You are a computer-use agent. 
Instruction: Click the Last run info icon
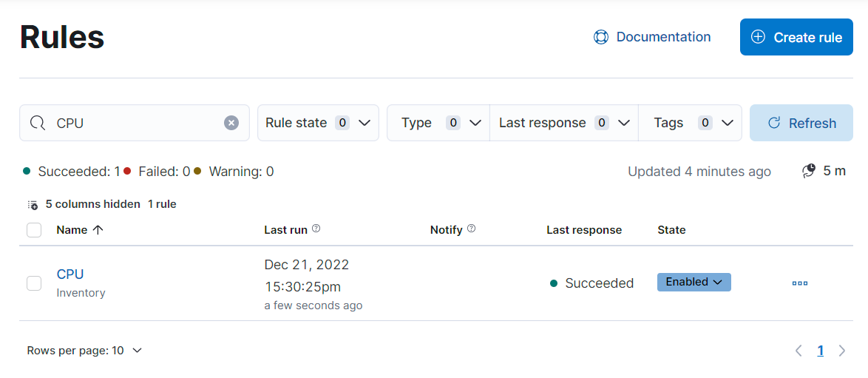[316, 229]
